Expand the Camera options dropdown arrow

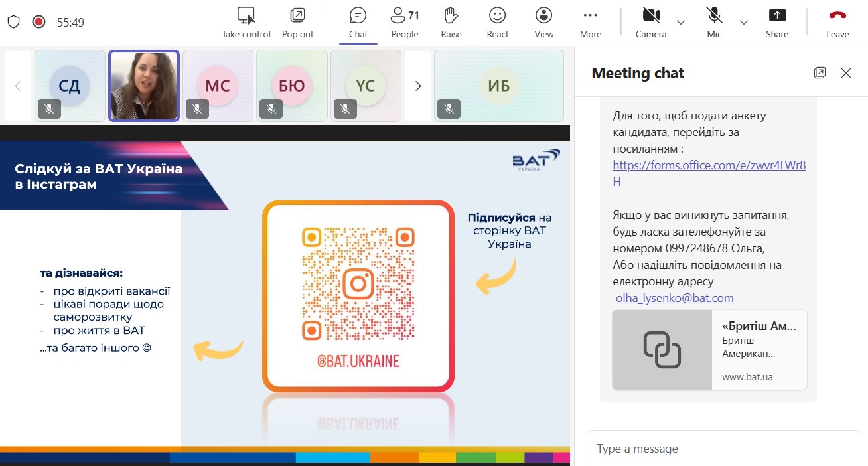point(681,22)
